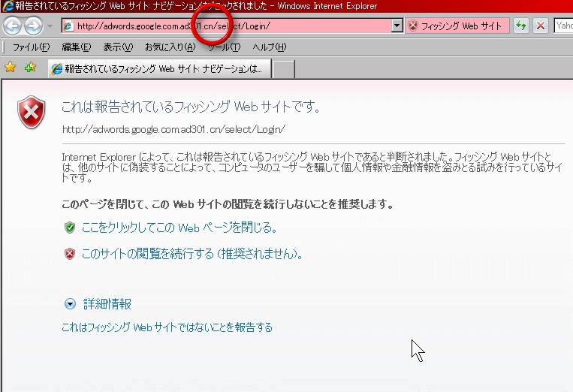The width and height of the screenshot is (573, 392).
Task: Open the 表示(V) menu
Action: point(118,47)
